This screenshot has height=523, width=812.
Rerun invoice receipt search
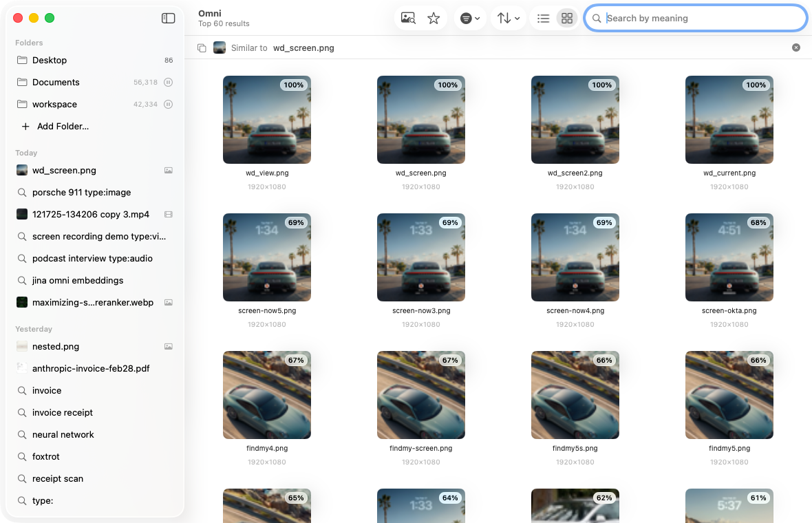pyautogui.click(x=95, y=412)
